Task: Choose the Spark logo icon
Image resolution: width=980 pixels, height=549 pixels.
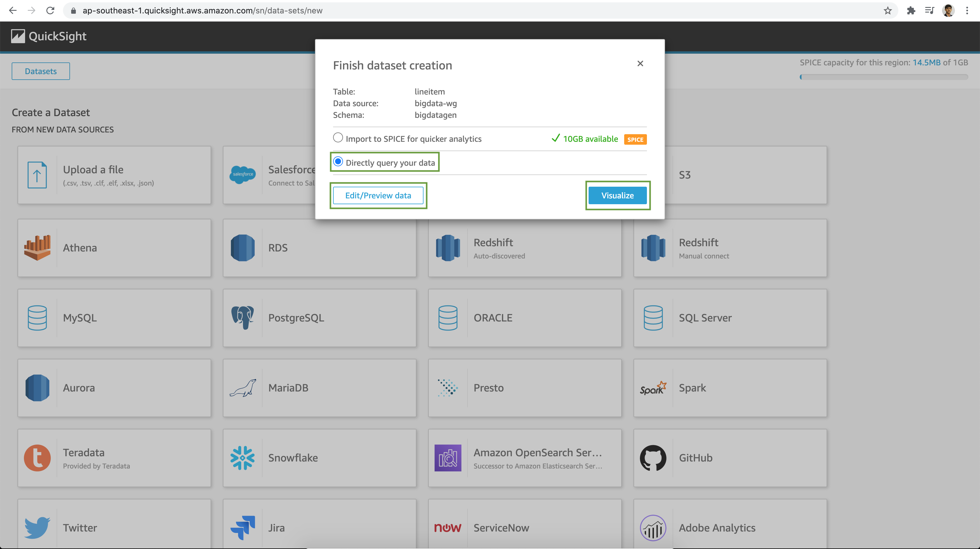Action: click(653, 388)
